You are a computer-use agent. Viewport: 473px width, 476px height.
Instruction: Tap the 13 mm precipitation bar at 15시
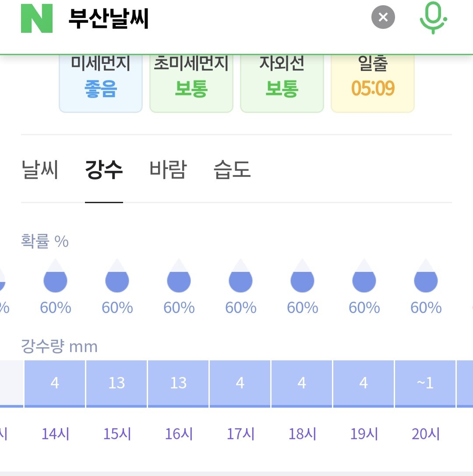[x=117, y=383]
